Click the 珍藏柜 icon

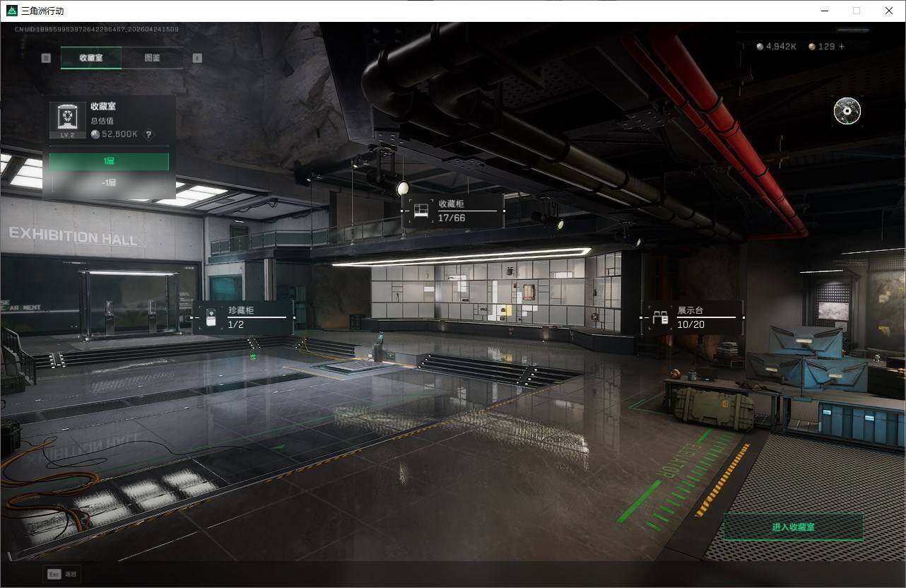(x=211, y=317)
